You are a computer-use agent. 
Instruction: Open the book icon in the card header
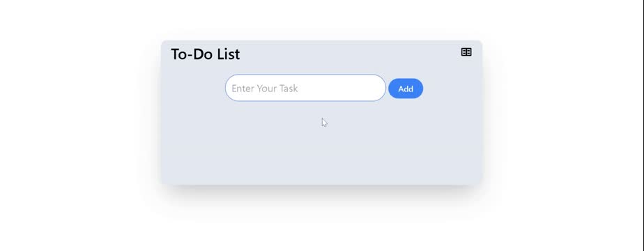(x=466, y=52)
